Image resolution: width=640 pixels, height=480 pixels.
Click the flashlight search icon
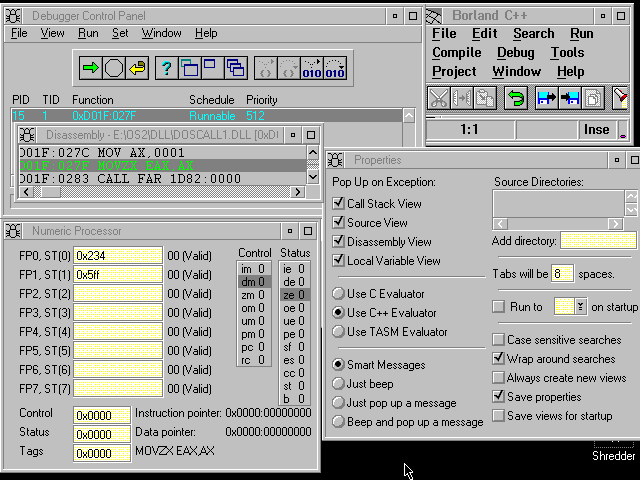coord(622,98)
